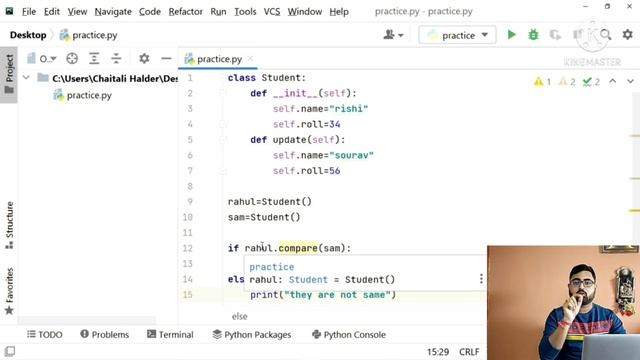The height and width of the screenshot is (360, 640).
Task: Hide the Project panel with minus icon
Action: [166, 59]
